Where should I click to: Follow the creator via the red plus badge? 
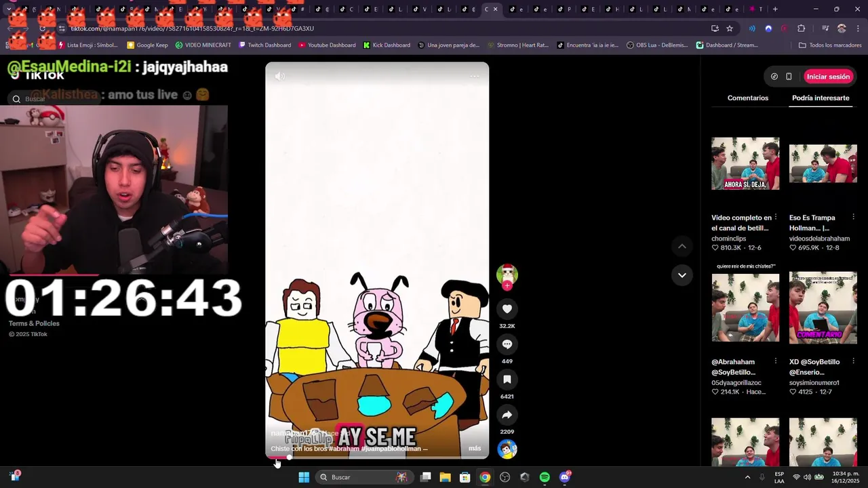click(x=507, y=286)
